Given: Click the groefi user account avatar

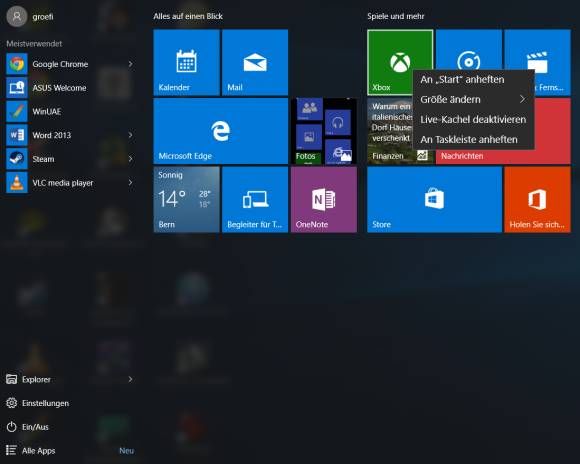Looking at the screenshot, I should pos(17,17).
